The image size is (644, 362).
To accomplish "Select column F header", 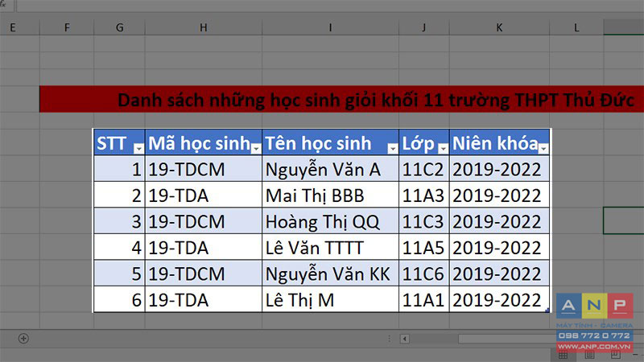I will pyautogui.click(x=67, y=27).
